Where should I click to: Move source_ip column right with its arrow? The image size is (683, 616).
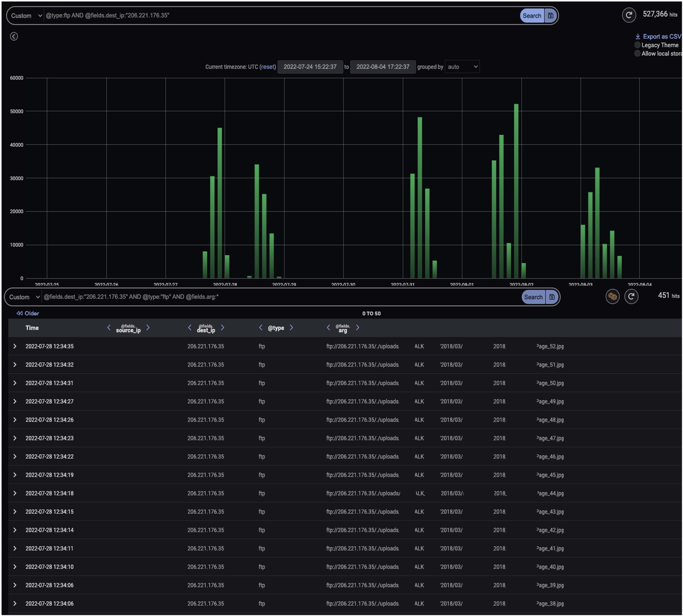click(x=148, y=328)
